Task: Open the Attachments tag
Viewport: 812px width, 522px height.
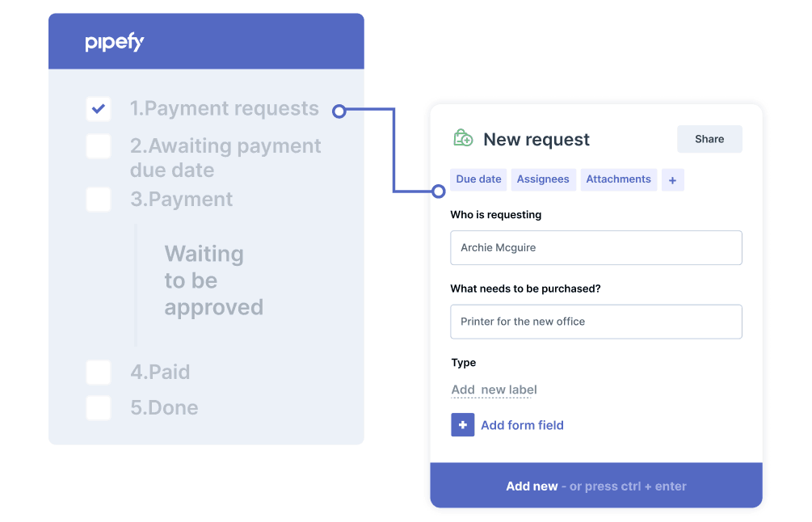Action: coord(618,179)
